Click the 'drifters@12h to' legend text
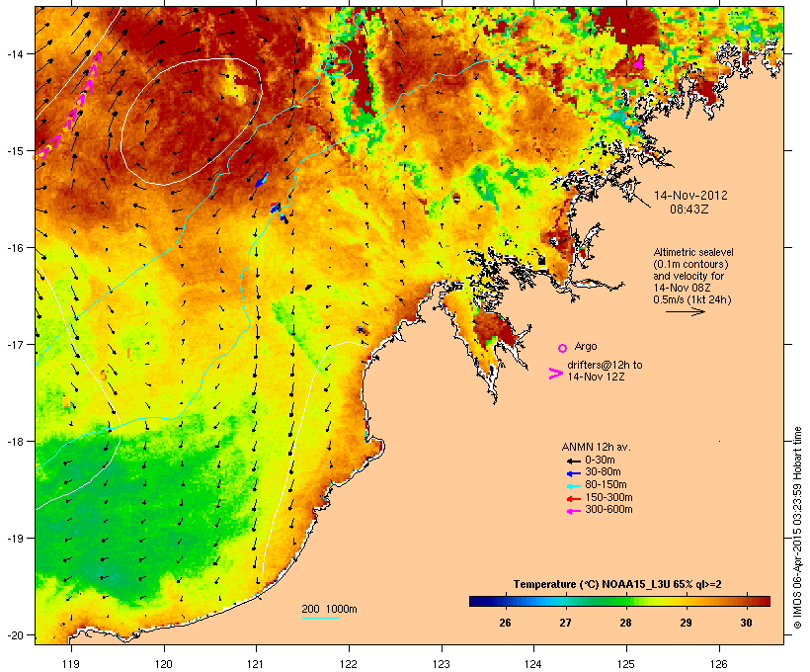Viewport: 810px width, 672px height. tap(605, 365)
